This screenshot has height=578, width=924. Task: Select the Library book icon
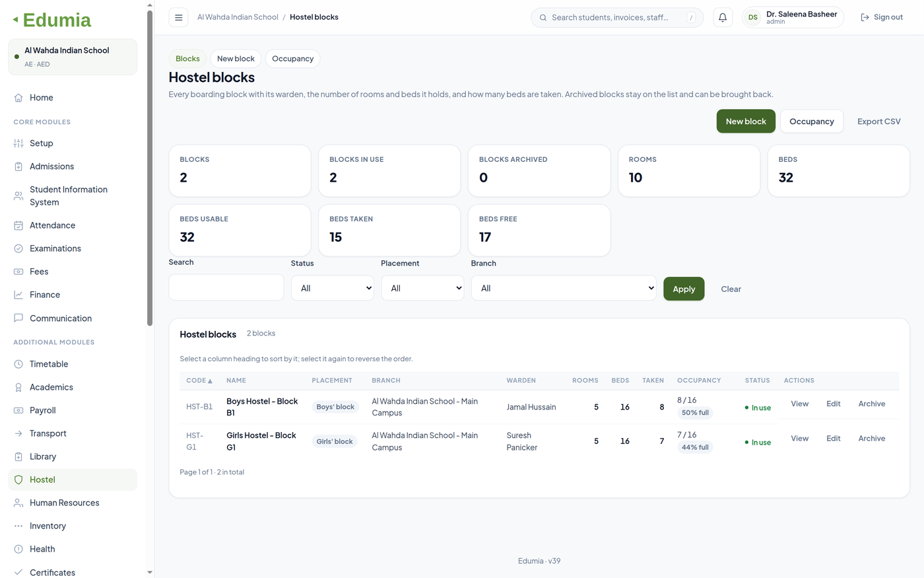tap(18, 456)
